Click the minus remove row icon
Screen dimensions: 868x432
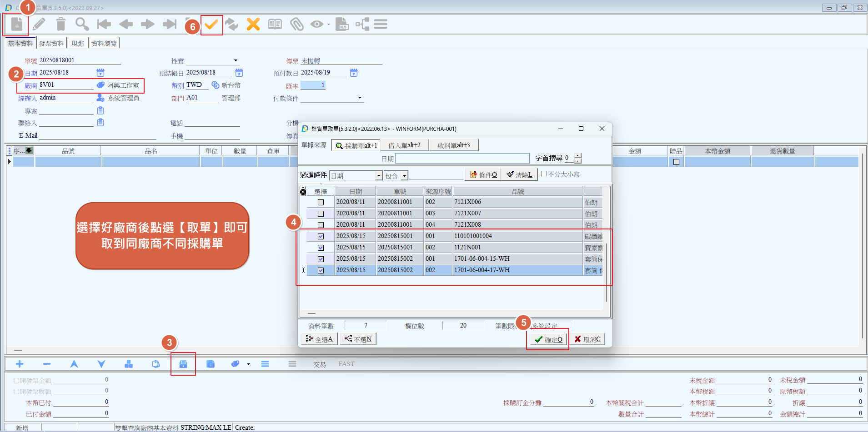point(47,364)
